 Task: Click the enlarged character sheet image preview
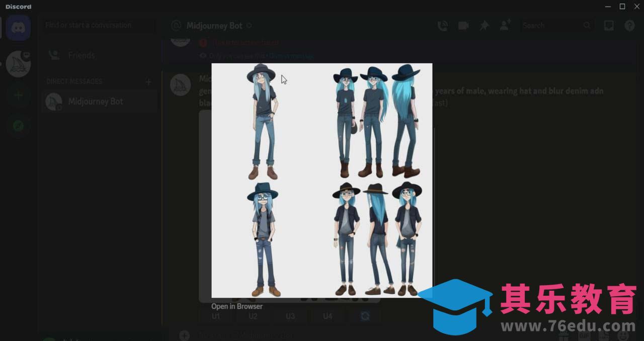321,180
